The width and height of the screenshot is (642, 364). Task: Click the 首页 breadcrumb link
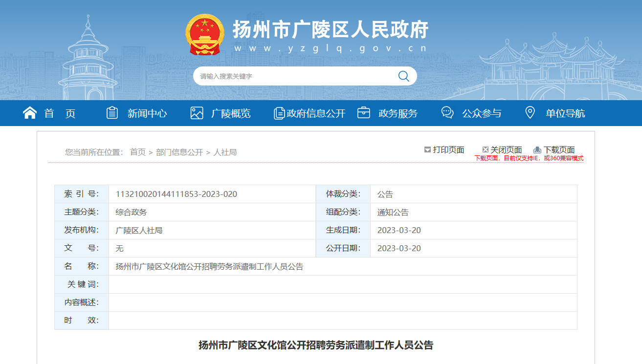[138, 152]
